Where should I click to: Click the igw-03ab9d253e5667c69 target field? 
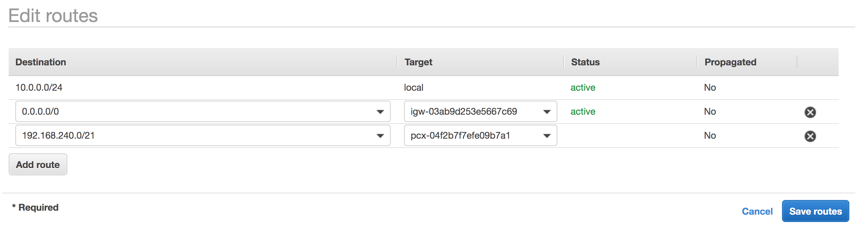(x=480, y=111)
